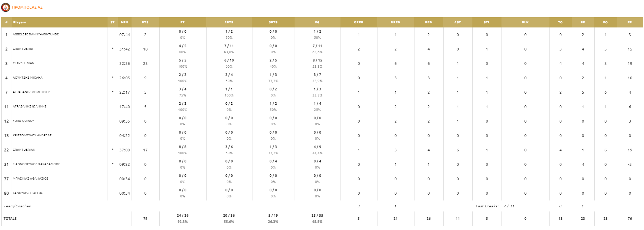Viewport: 644px width, 230px height.
Task: Open player AGBELESE DANNY-AKINTUNDE
Action: (x=36, y=34)
